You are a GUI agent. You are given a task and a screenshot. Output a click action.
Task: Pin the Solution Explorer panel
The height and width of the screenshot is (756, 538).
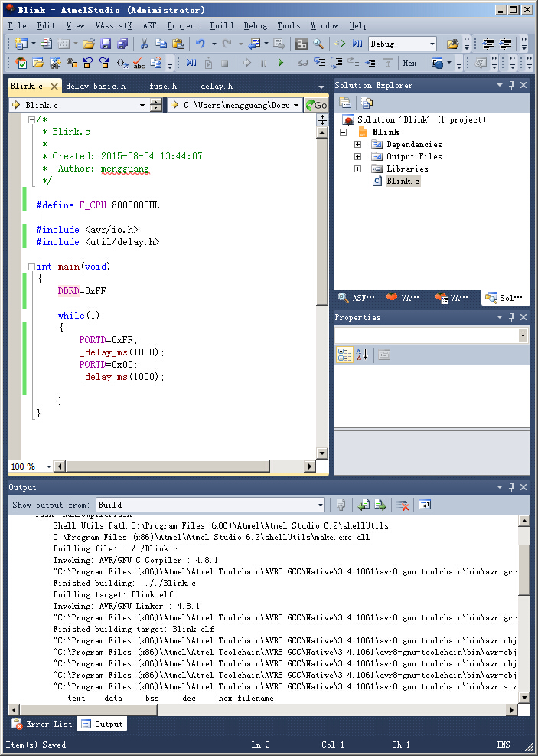511,85
